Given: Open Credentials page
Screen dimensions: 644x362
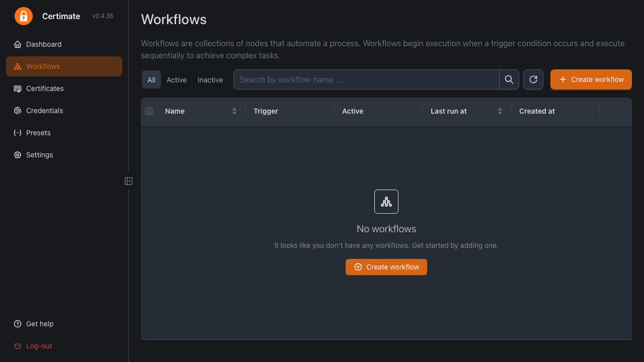Looking at the screenshot, I should (x=64, y=111).
